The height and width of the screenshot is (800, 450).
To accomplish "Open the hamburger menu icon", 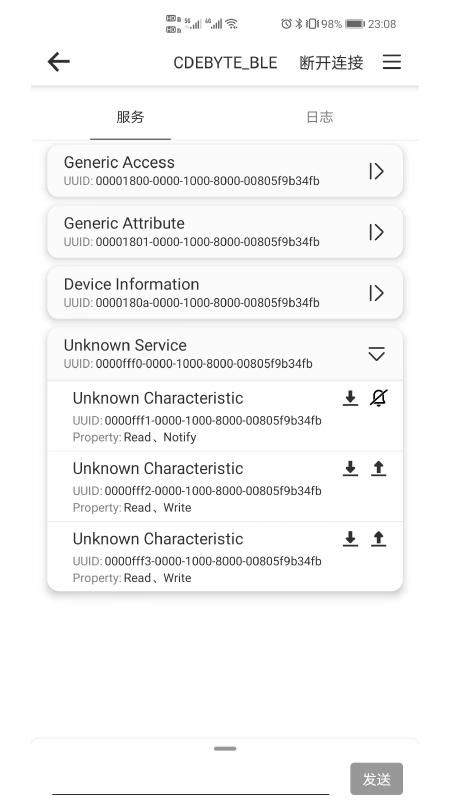I will [x=392, y=62].
